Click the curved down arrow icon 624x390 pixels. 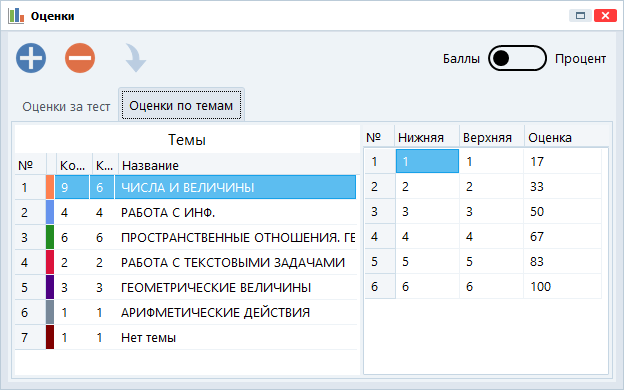(x=135, y=58)
